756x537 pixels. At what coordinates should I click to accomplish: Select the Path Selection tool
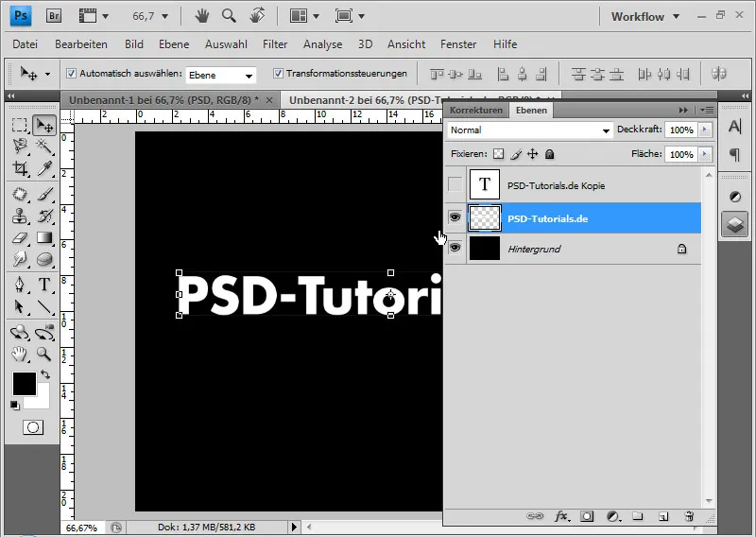(x=20, y=306)
